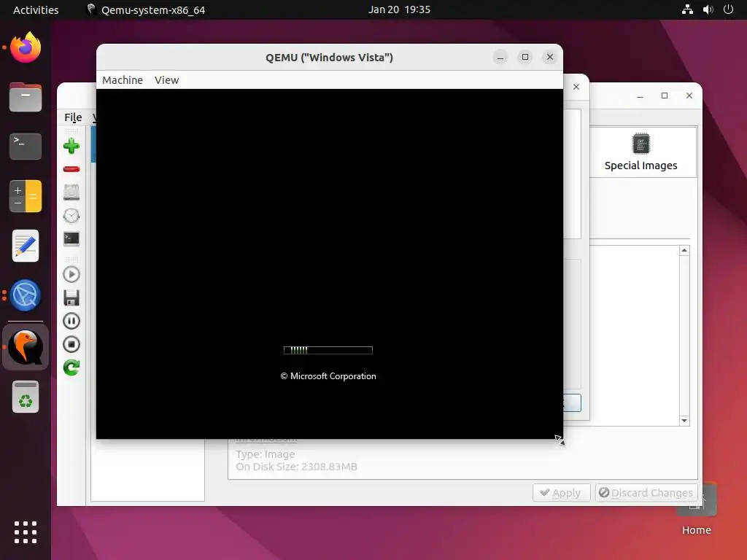The width and height of the screenshot is (747, 560).
Task: Open File menu in the background manager window
Action: [x=73, y=117]
